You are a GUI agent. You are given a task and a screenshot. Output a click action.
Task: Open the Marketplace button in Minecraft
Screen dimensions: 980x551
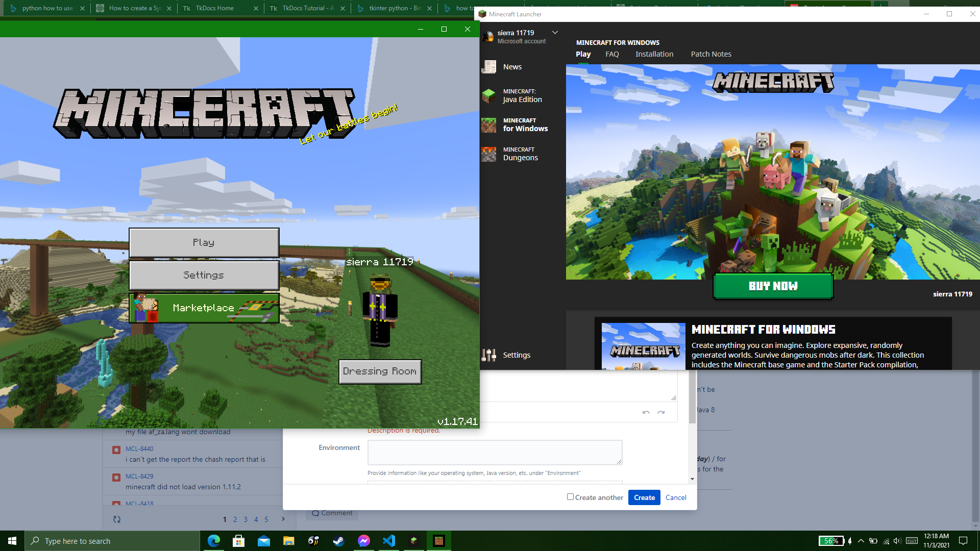[x=204, y=308]
